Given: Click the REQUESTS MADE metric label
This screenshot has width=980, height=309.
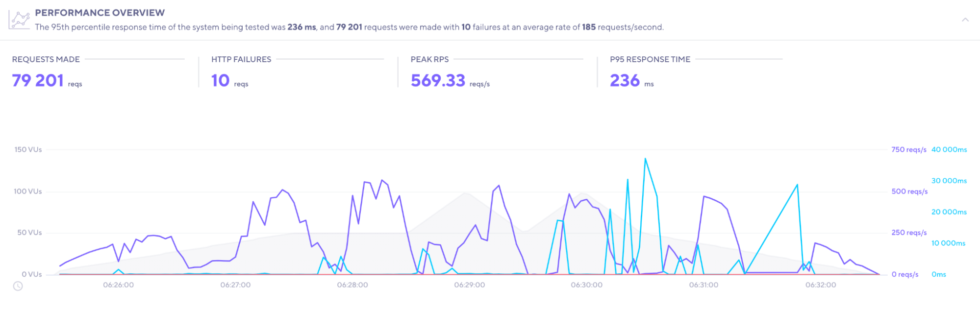Looking at the screenshot, I should [46, 59].
